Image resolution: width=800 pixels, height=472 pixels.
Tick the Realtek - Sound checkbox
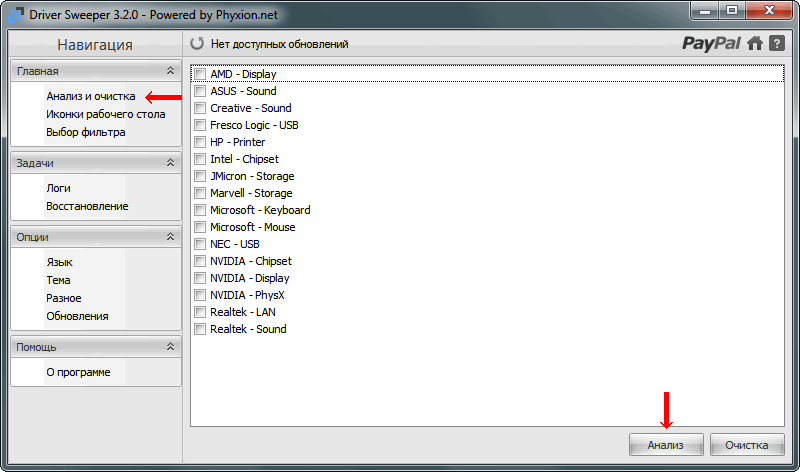200,330
